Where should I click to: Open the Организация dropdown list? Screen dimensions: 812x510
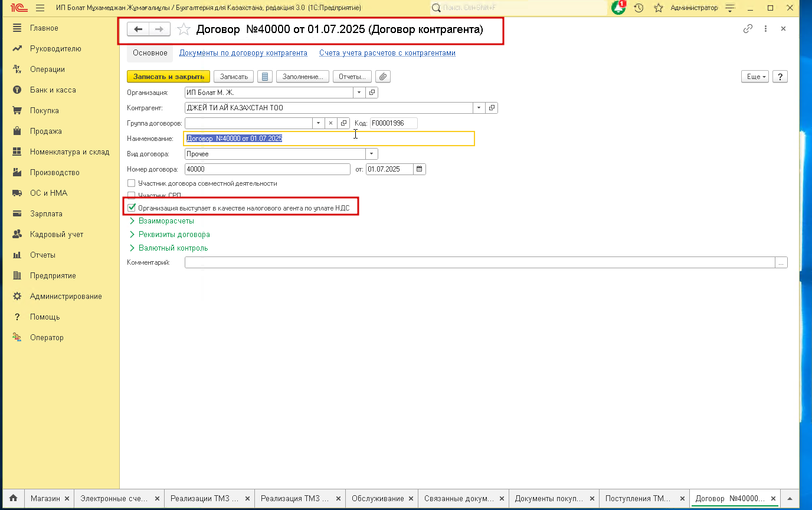tap(359, 93)
